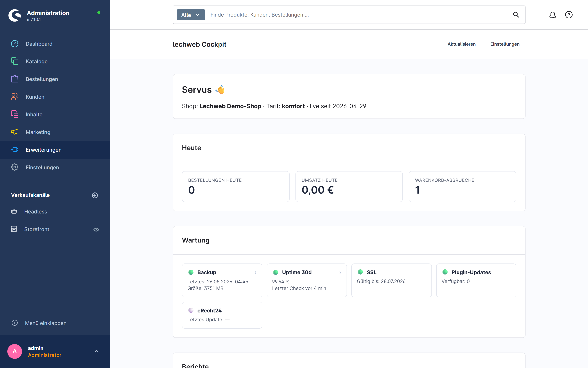This screenshot has height=368, width=588.
Task: Click the Shopware logo icon
Action: [15, 16]
